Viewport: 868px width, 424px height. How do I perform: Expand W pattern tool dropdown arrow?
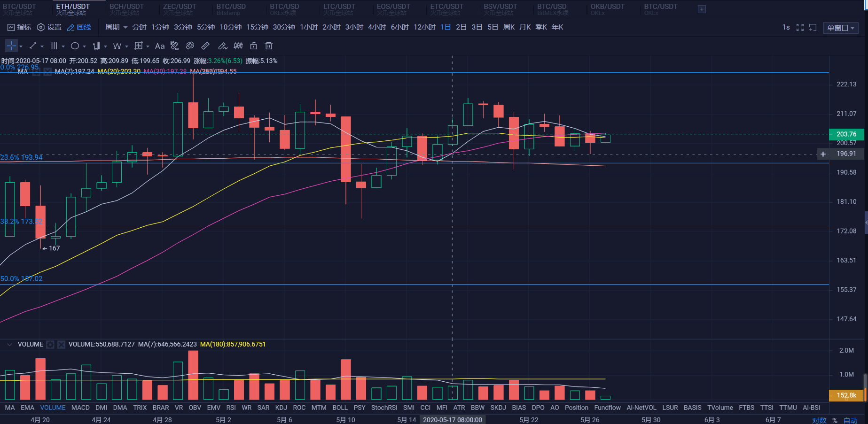126,46
